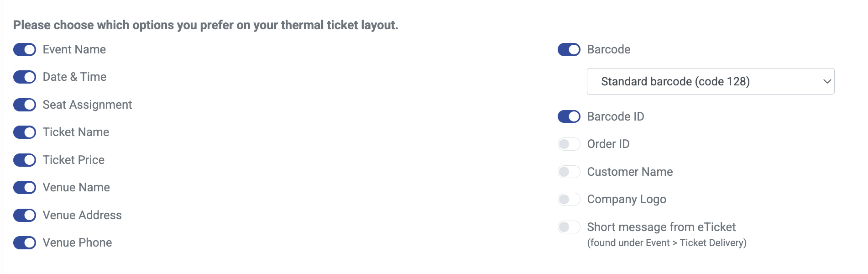
Task: Turn on the Customer Name switch
Action: click(569, 172)
